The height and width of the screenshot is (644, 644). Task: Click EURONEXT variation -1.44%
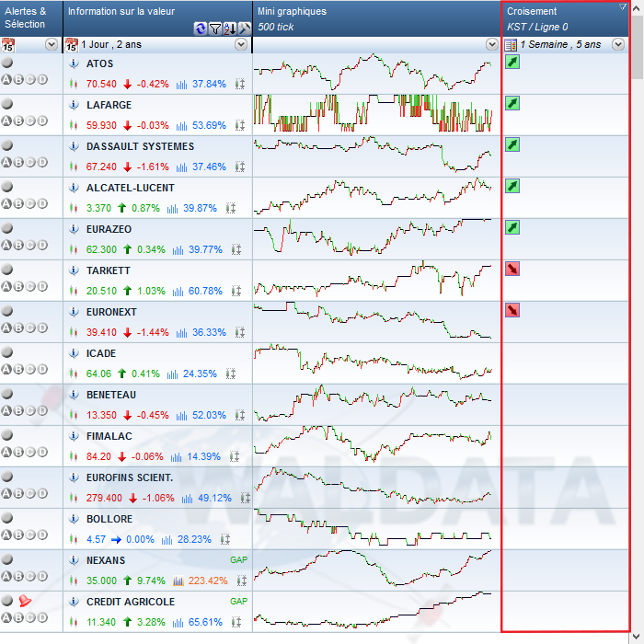coord(153,332)
